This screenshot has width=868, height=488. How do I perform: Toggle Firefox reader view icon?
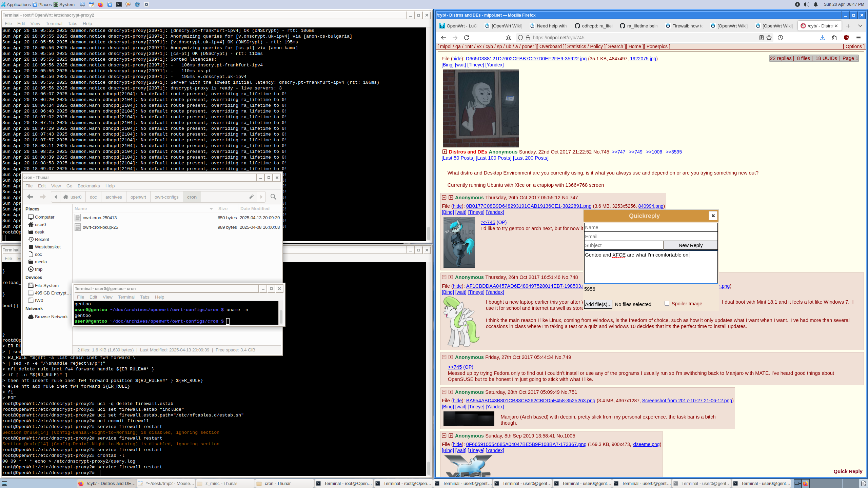point(761,38)
